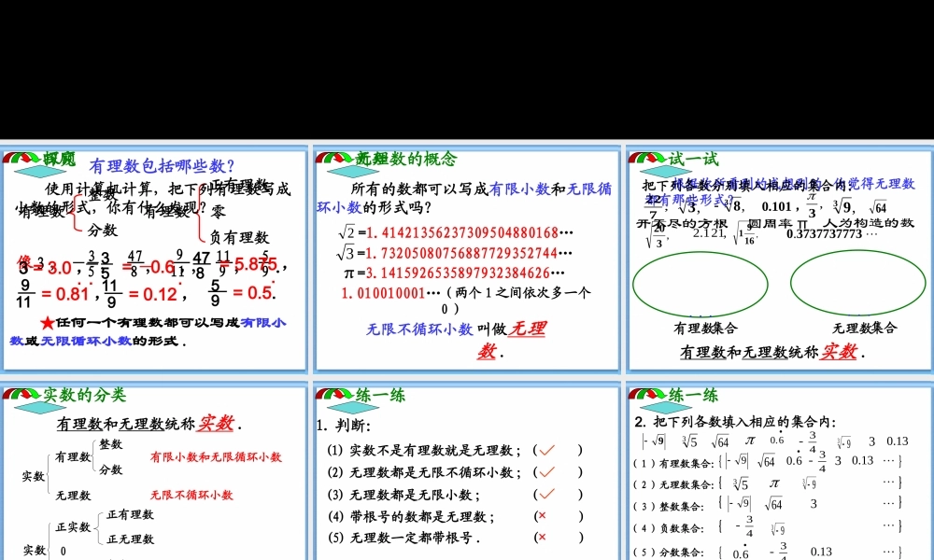
Task: Click statement (3) 无理数都是无限小数
Action: tap(403, 495)
